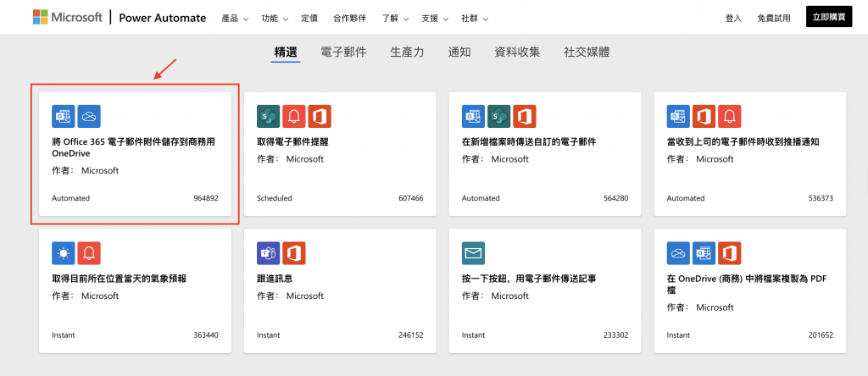Click Office icon on 當收到上司的電子郵件 card
The width and height of the screenshot is (868, 376).
[x=704, y=116]
